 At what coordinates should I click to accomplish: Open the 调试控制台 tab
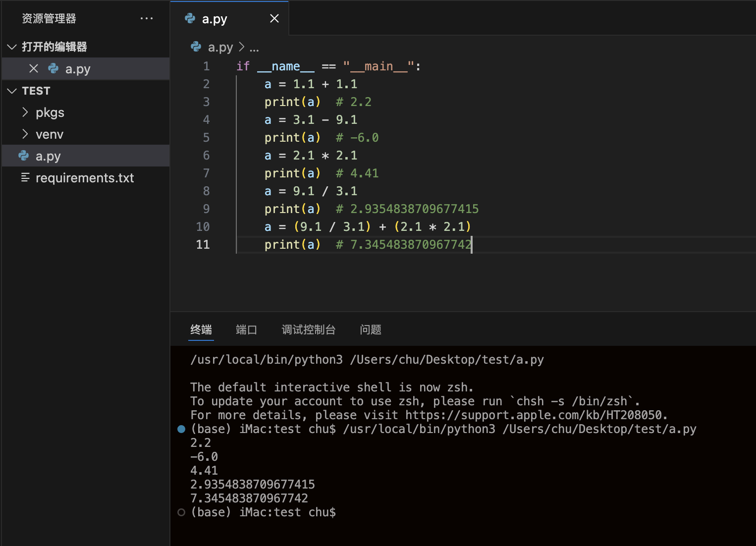[x=308, y=330]
